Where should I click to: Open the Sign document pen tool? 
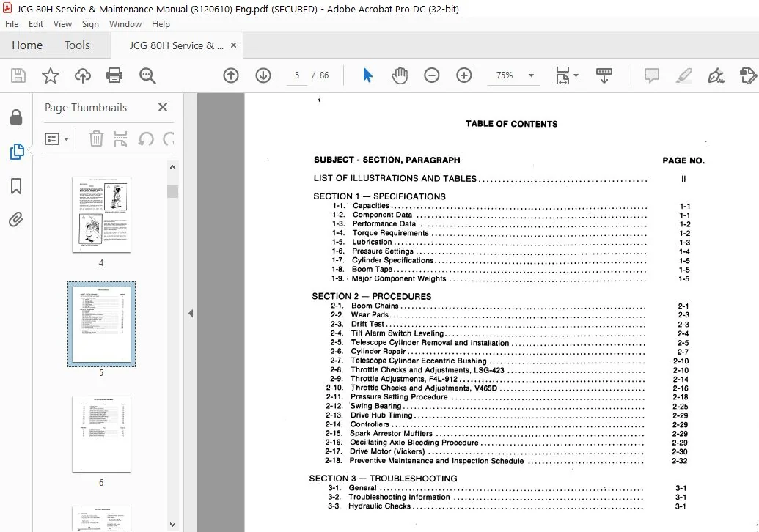click(x=716, y=75)
